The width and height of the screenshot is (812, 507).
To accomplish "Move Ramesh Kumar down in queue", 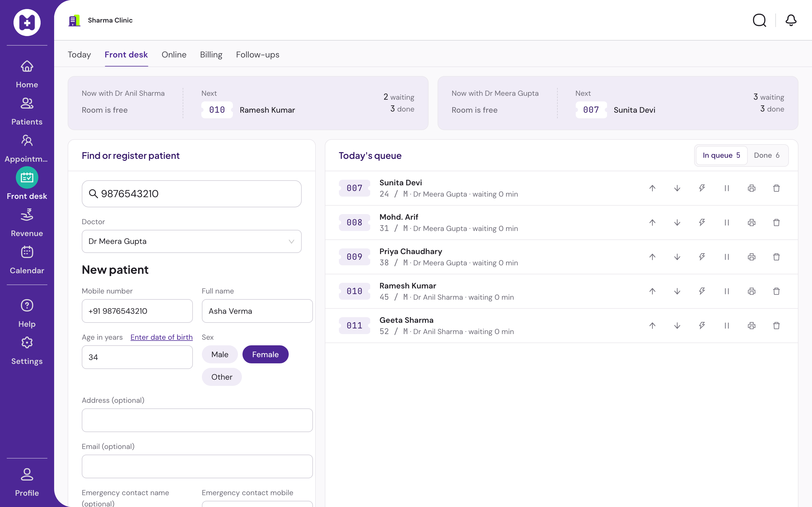I will click(677, 291).
